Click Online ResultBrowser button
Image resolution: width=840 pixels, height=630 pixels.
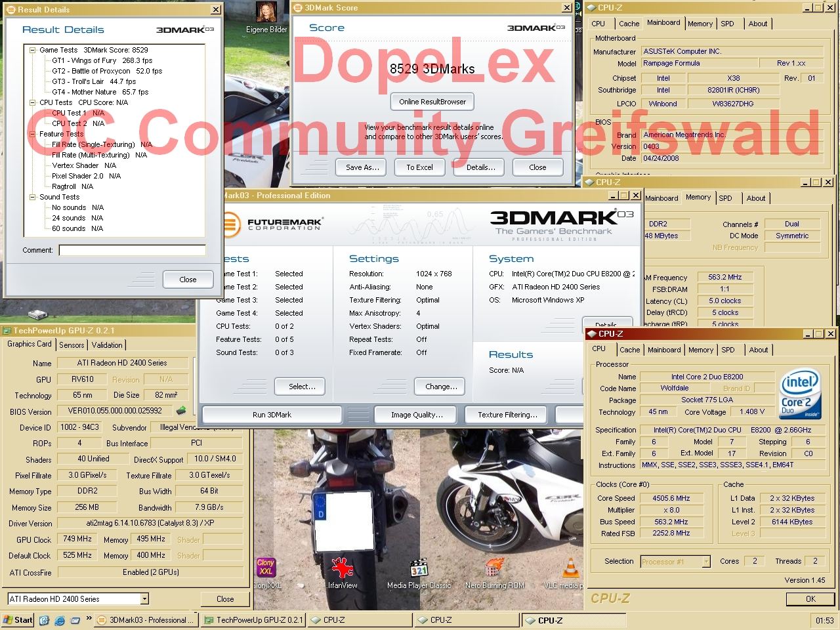[x=432, y=102]
